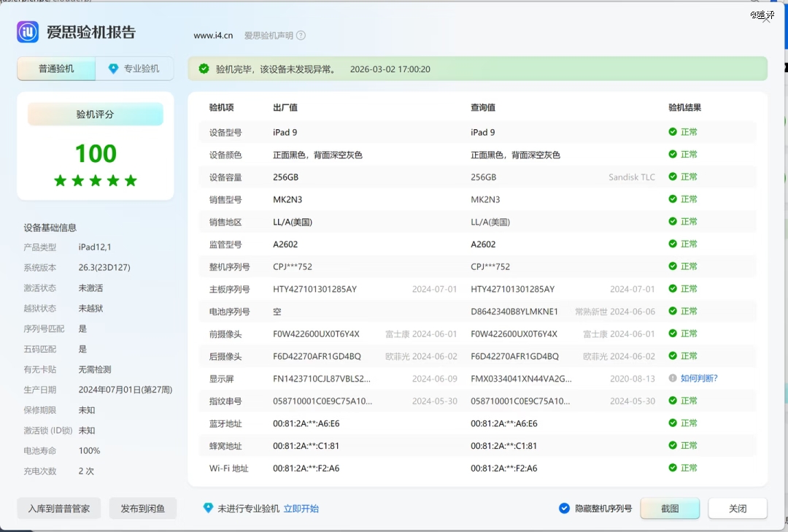This screenshot has height=532, width=788.
Task: Click the 入库到普普管家 button
Action: click(x=59, y=509)
